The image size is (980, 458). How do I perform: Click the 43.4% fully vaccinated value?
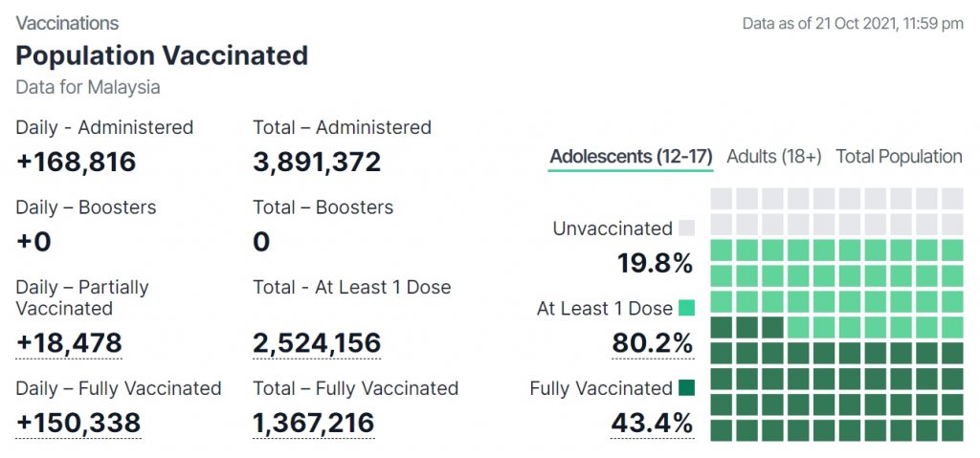point(652,422)
